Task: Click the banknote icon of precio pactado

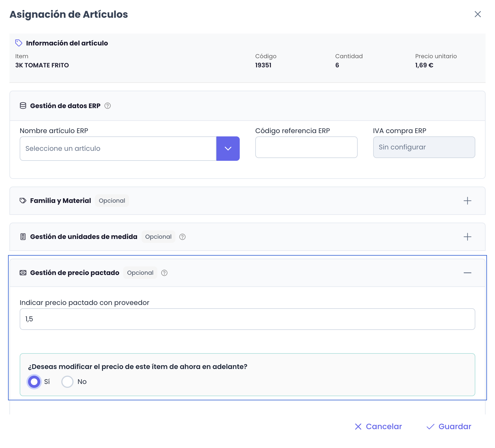Action: coord(23,273)
